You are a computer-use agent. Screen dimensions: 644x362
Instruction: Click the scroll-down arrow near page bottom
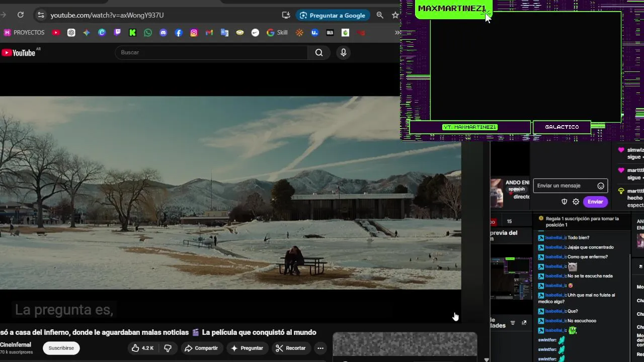[x=486, y=359]
